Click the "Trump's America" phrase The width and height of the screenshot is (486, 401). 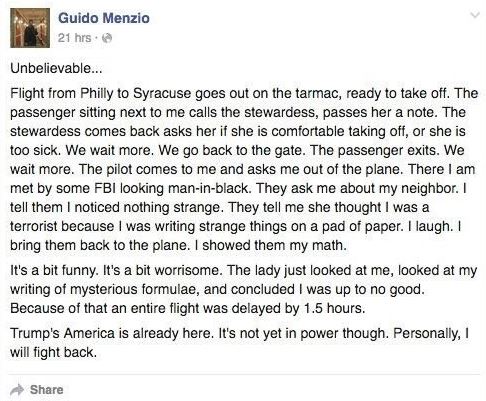pos(63,333)
